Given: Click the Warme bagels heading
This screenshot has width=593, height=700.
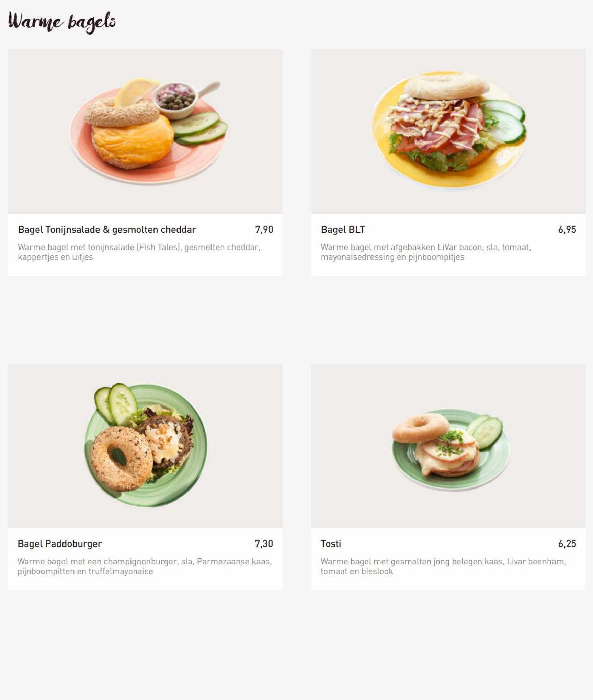Looking at the screenshot, I should (62, 22).
